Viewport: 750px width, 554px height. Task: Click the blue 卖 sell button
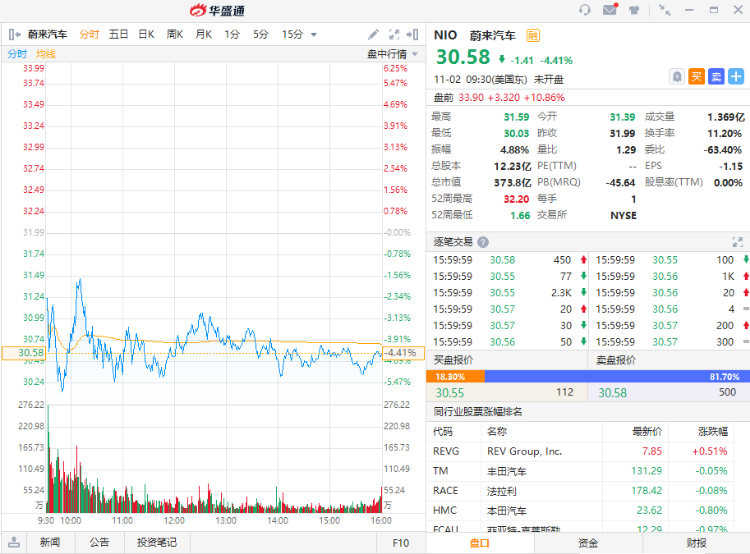coord(716,77)
